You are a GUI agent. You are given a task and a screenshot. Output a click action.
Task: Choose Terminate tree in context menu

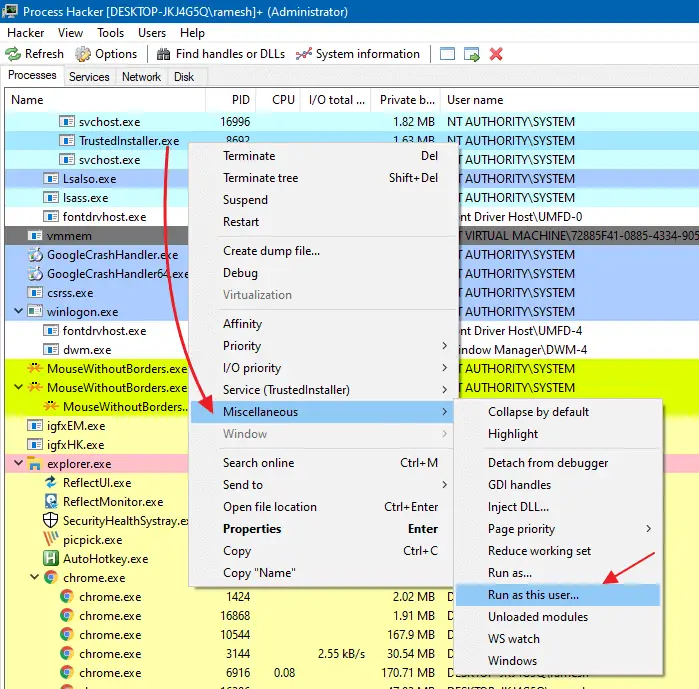[324, 178]
